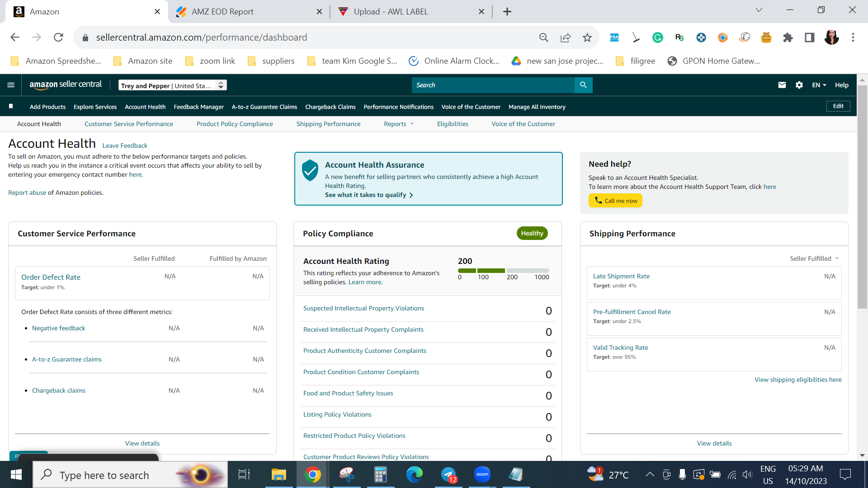Open the browser extensions puzzle icon

788,38
